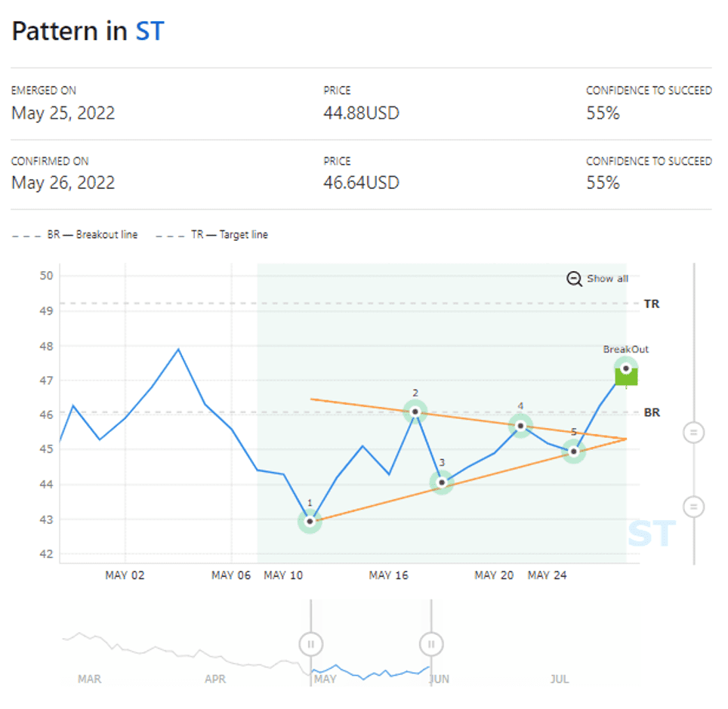Click the BreakOut point marker

[x=626, y=368]
